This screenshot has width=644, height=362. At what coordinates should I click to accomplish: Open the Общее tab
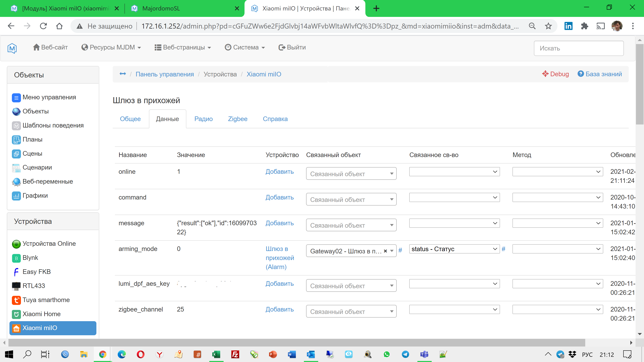130,119
